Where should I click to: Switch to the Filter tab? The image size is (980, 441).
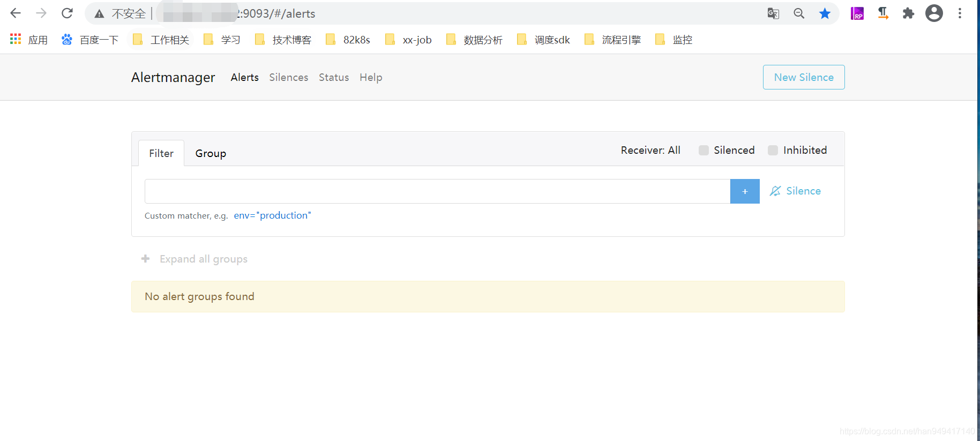[x=161, y=153]
